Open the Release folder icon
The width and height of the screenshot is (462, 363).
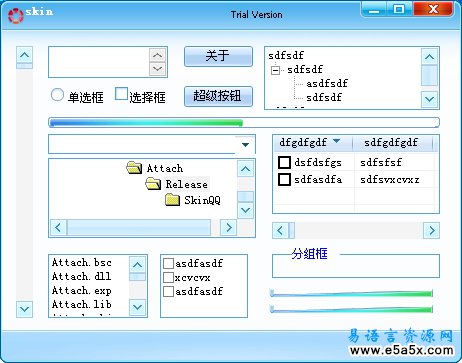coord(153,184)
